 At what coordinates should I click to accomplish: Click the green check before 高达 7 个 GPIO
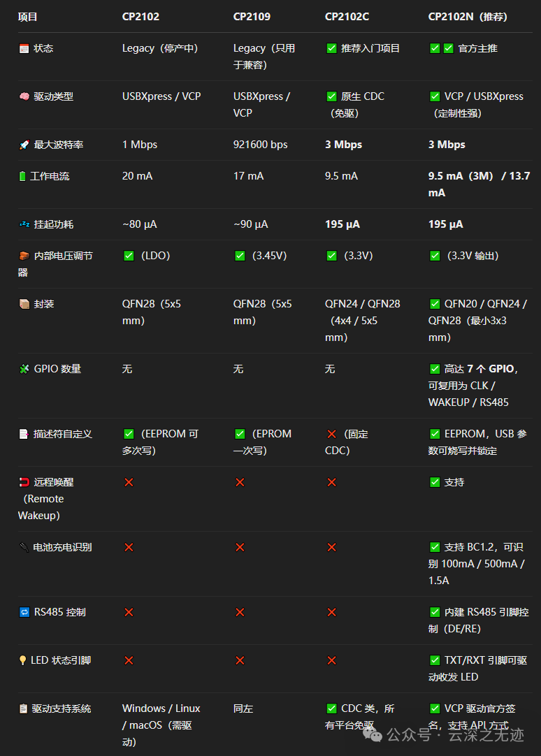435,369
